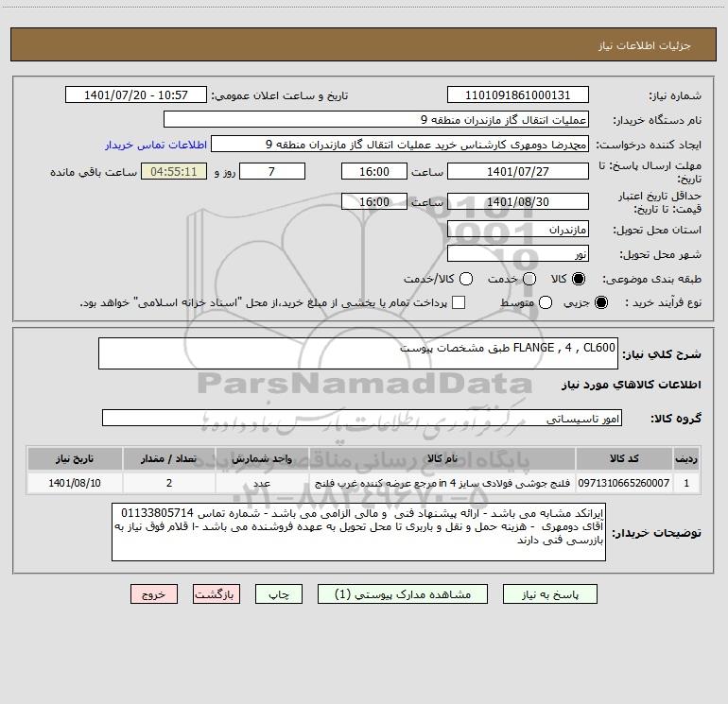This screenshot has height=704, width=728.
Task: Click the توضیحات خریدار label
Action: pyautogui.click(x=656, y=533)
